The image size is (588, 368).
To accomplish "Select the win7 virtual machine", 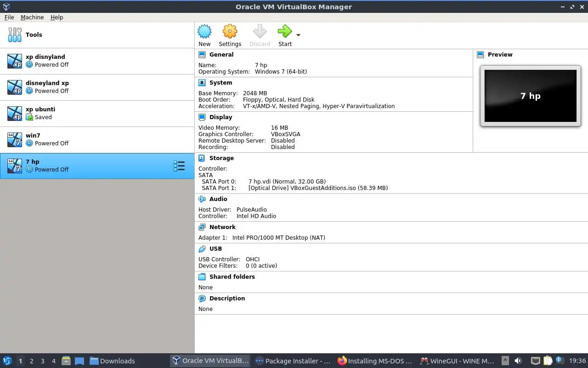I will coord(97,139).
